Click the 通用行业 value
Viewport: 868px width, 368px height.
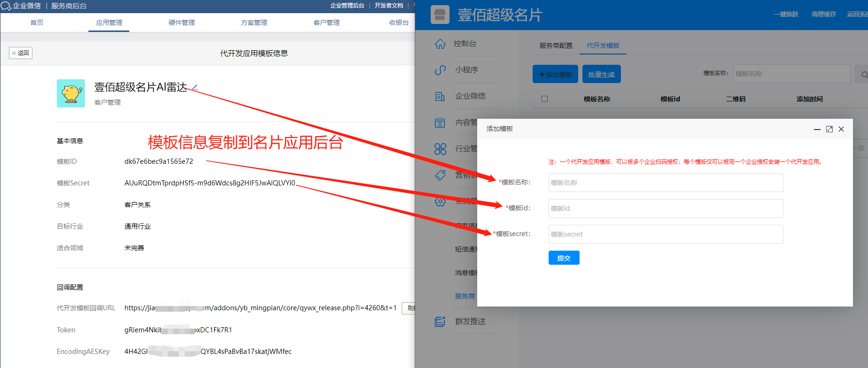(138, 226)
